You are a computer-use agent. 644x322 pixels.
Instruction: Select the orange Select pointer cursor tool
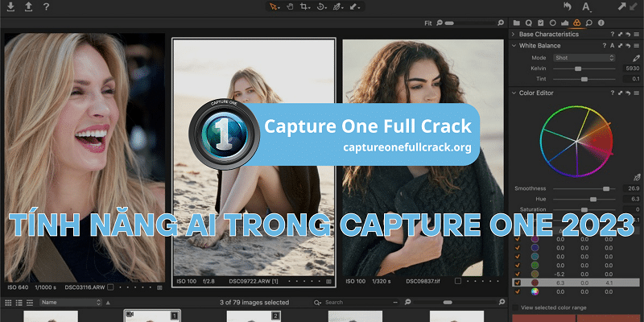click(x=275, y=6)
